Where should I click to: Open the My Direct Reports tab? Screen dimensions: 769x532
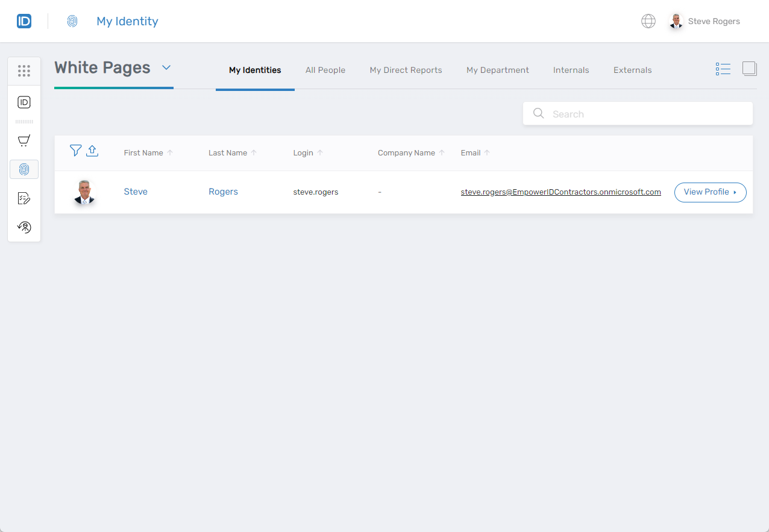pyautogui.click(x=405, y=70)
